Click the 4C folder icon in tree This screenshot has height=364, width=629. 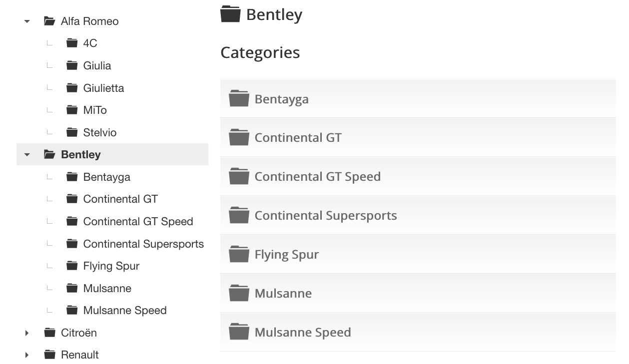click(x=72, y=43)
